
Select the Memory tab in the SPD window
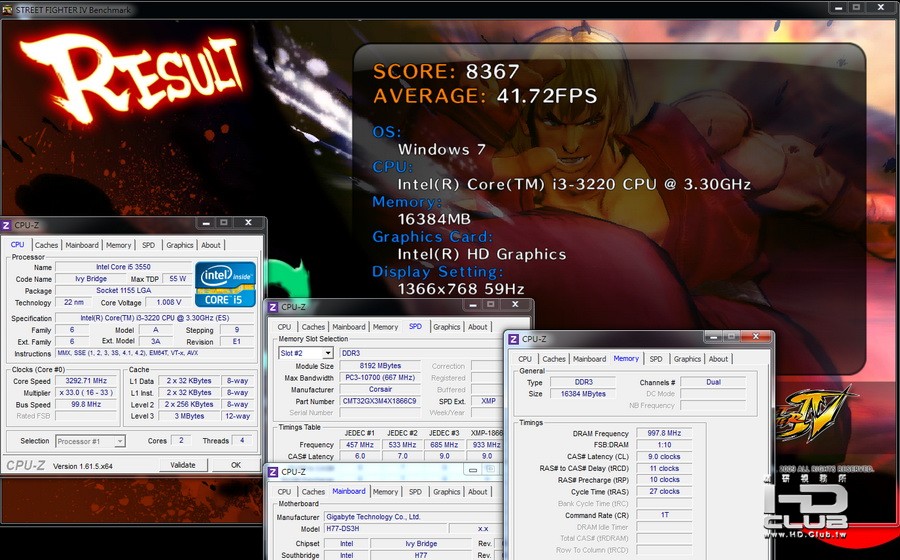385,327
